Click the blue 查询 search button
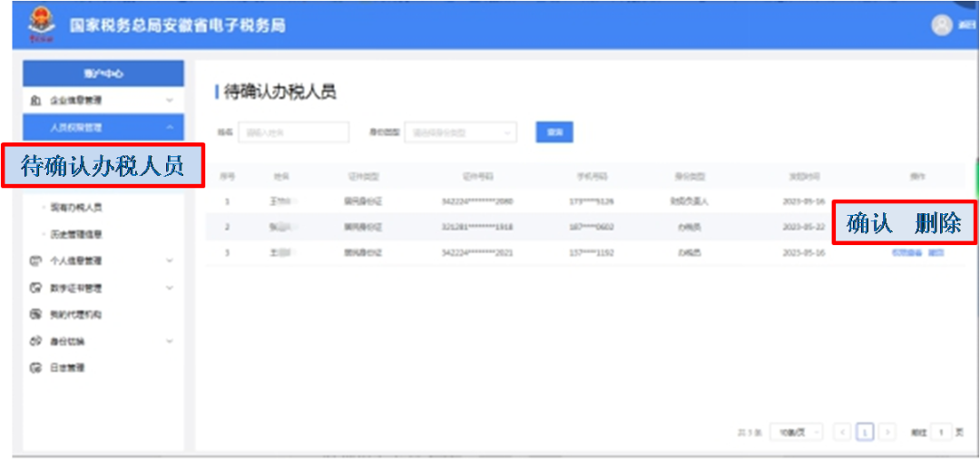This screenshot has width=980, height=460. click(554, 132)
